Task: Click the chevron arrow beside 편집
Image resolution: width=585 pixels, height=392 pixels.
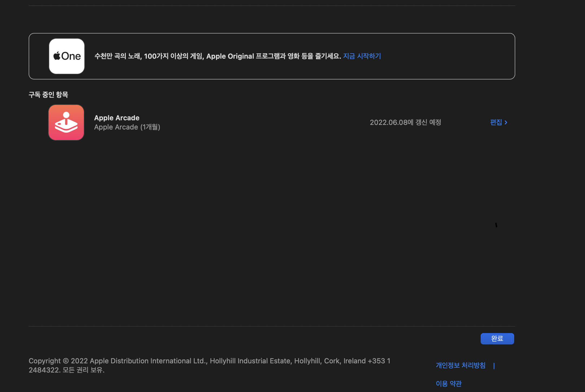Action: point(506,122)
